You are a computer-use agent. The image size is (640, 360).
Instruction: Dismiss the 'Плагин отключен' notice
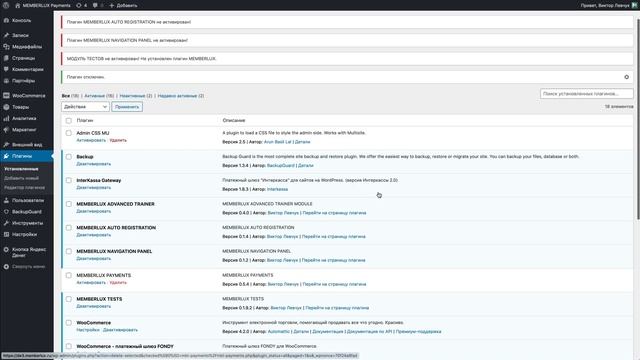click(x=627, y=77)
